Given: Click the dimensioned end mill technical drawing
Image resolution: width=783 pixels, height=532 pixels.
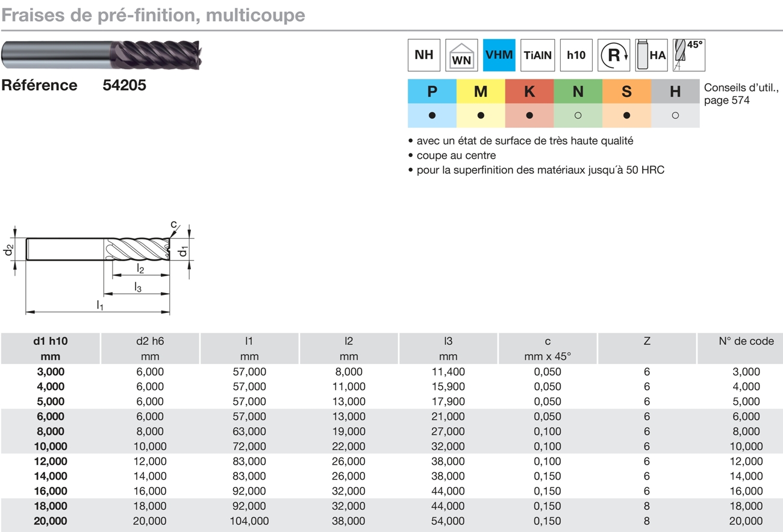Looking at the screenshot, I should click(102, 268).
